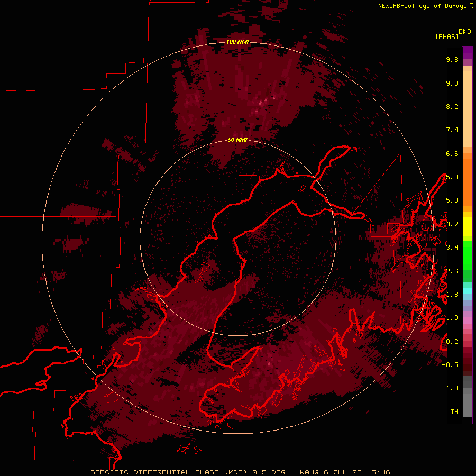Image resolution: width=476 pixels, height=476 pixels.
Task: Click the 5.0 scale value
Action: (x=452, y=200)
